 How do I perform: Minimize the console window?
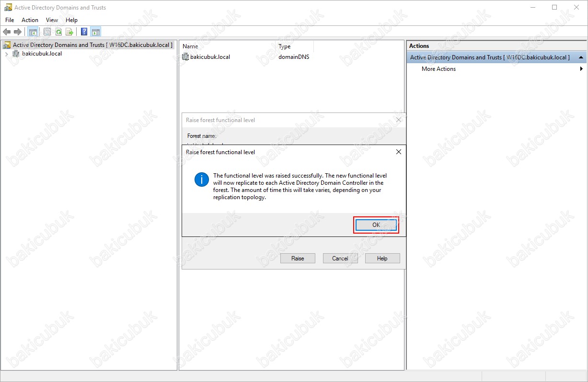(x=532, y=7)
